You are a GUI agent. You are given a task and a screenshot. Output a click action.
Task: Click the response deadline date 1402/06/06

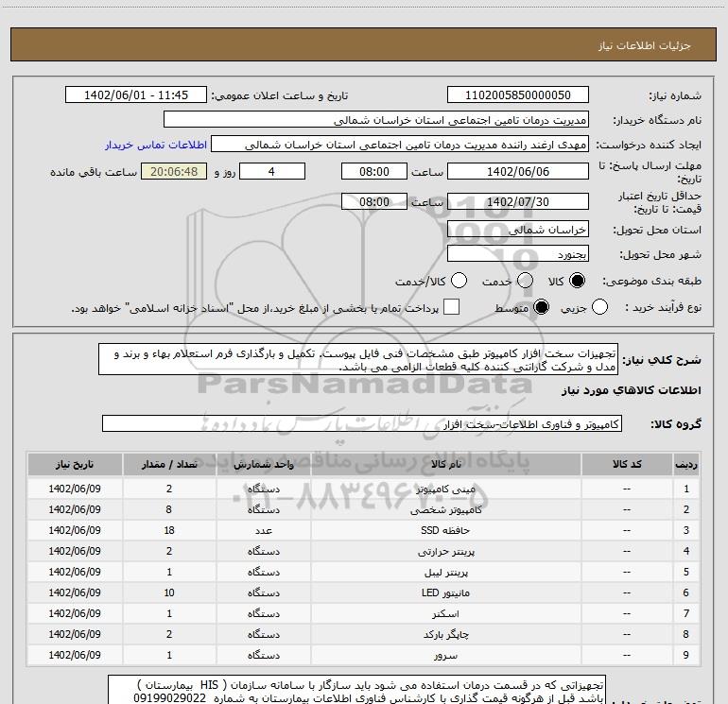[518, 171]
